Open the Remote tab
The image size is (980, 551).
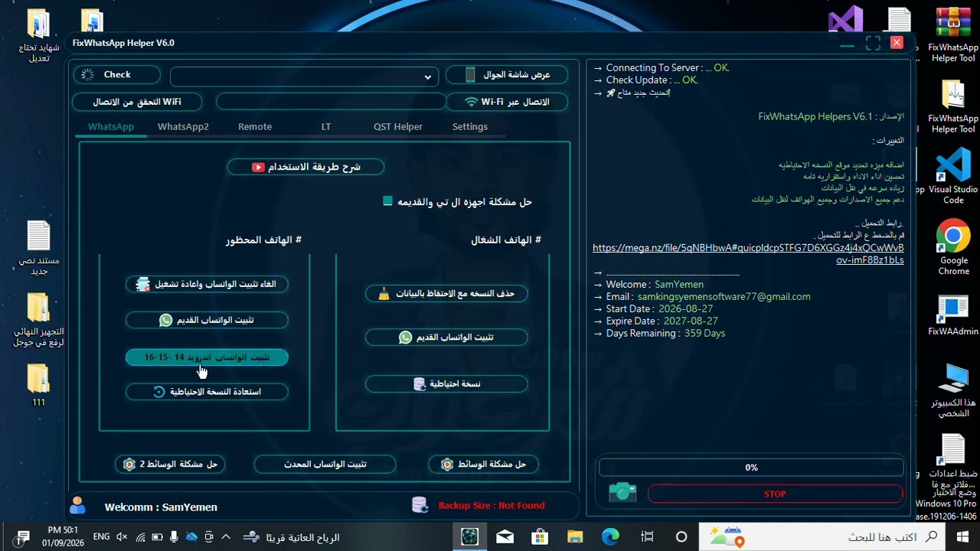[255, 127]
